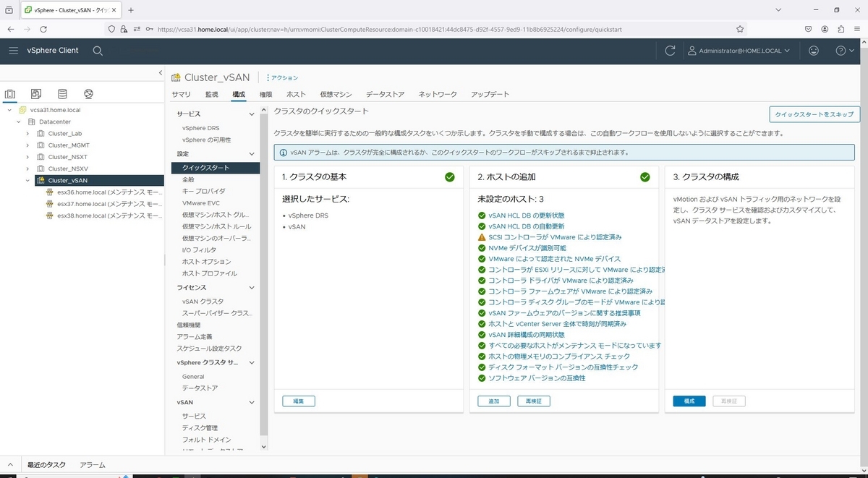868x478 pixels.
Task: Open the vSphere Client hamburger menu
Action: [x=14, y=51]
